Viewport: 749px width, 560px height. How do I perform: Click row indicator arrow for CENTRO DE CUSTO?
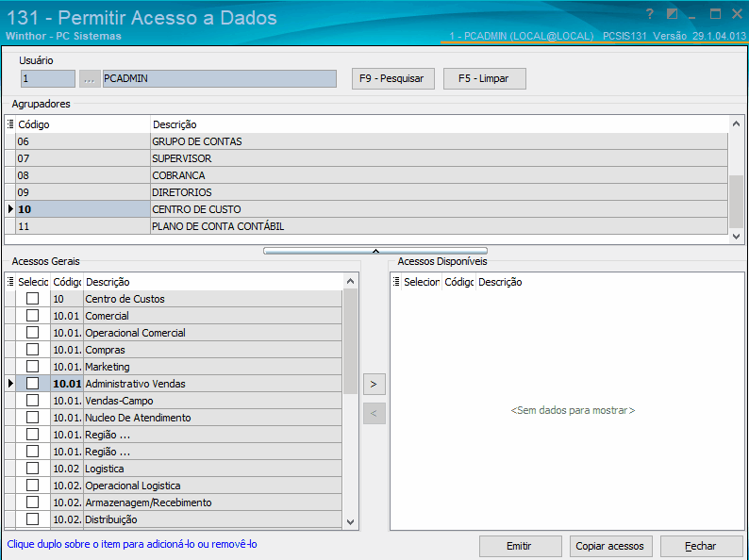point(10,209)
